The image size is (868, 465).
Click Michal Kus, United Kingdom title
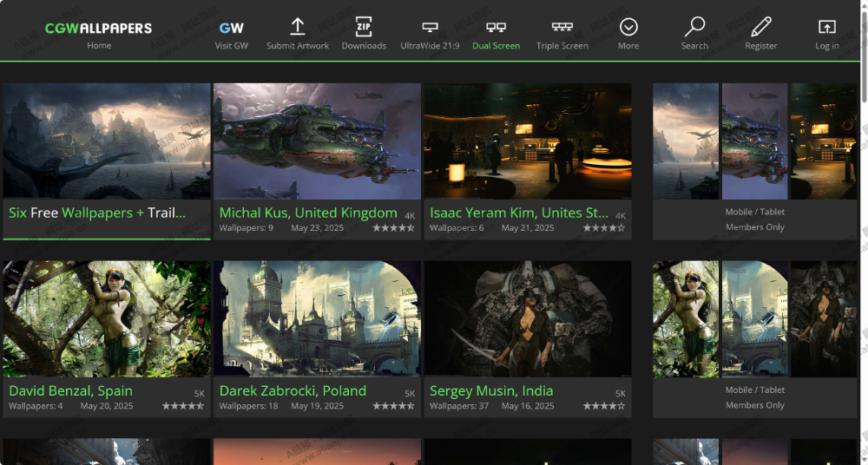308,213
